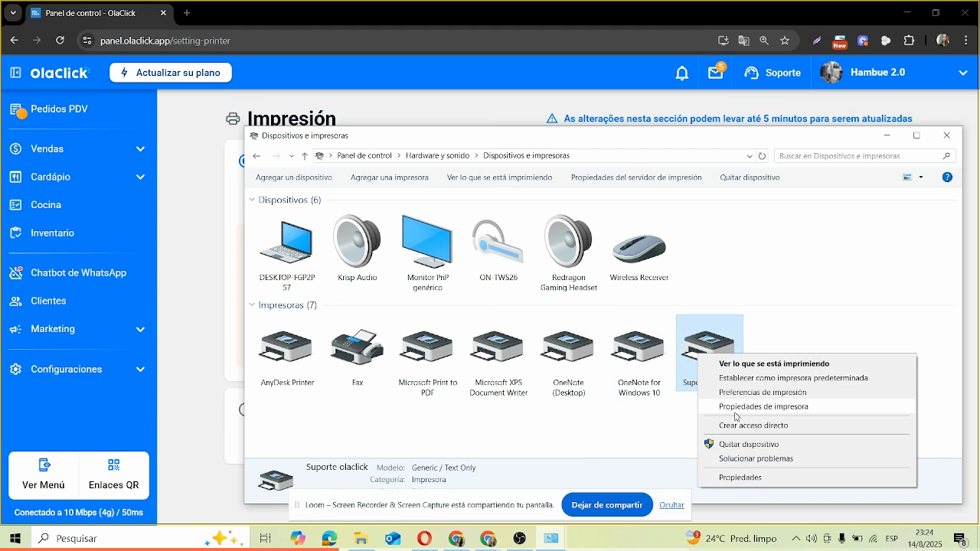Choose 'Solucionar problemas' from context menu
The image size is (980, 551).
[756, 458]
